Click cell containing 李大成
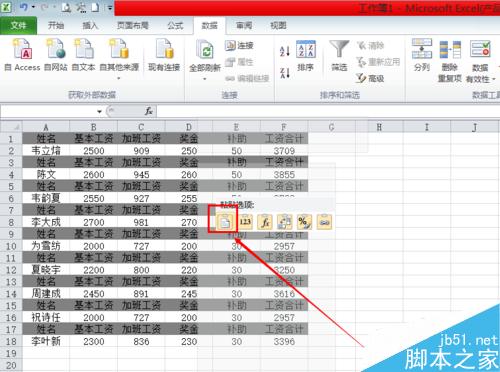The width and height of the screenshot is (500, 372). coord(46,222)
